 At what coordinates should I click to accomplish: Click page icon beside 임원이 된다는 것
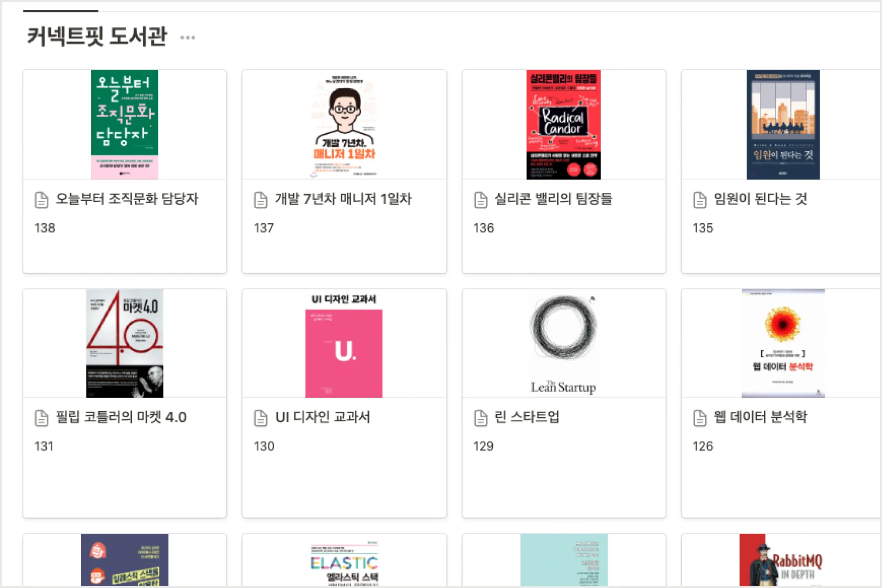700,199
